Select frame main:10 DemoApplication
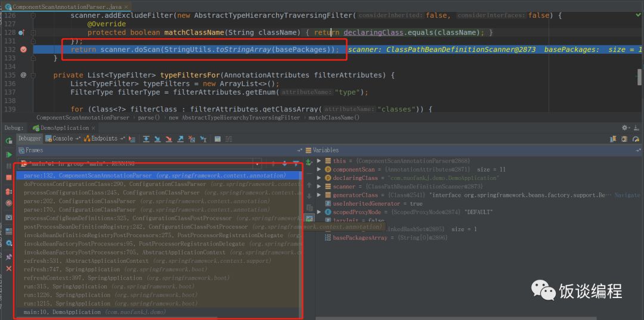Viewport: 644px width, 320px height. tap(159, 312)
